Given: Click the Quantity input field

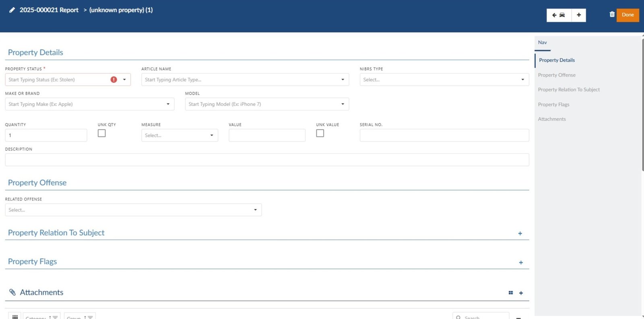Looking at the screenshot, I should 46,135.
